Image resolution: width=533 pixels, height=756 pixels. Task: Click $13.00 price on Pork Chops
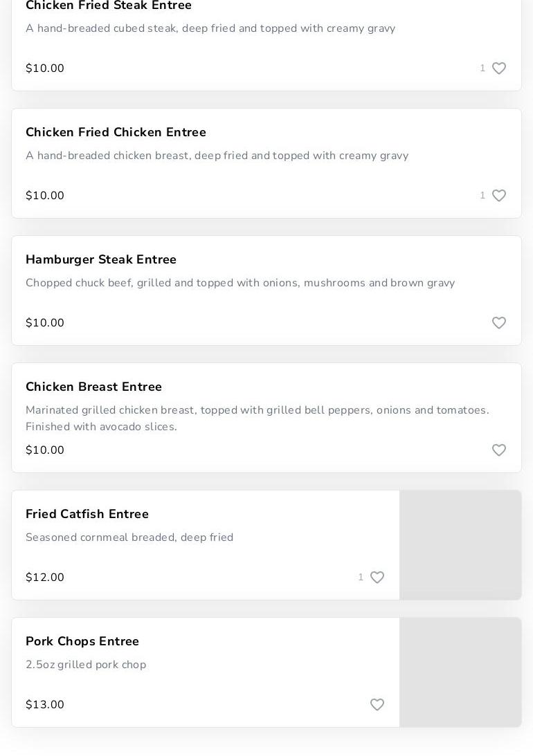pyautogui.click(x=45, y=705)
